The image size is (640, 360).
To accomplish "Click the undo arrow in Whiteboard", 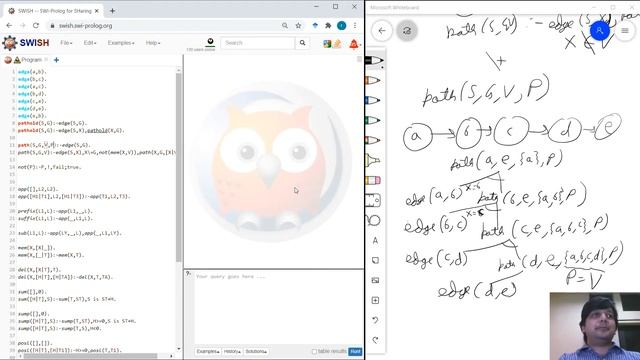I will pyautogui.click(x=375, y=320).
